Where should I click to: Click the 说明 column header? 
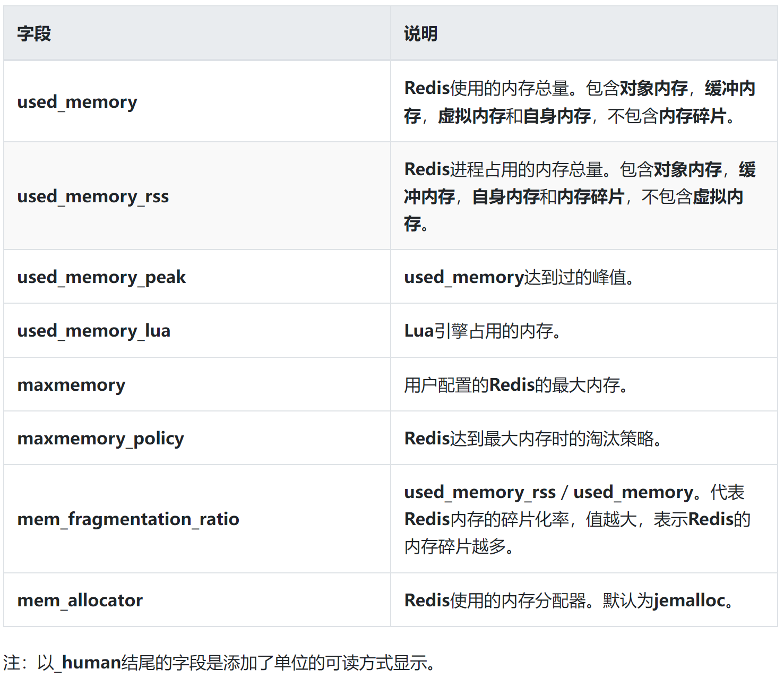coord(584,33)
